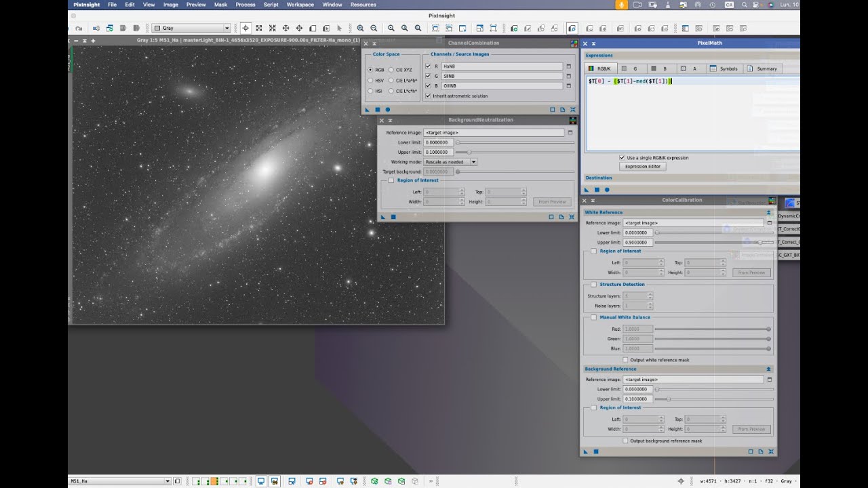Reset the ChannelCombination process
868x488 pixels.
click(573, 110)
